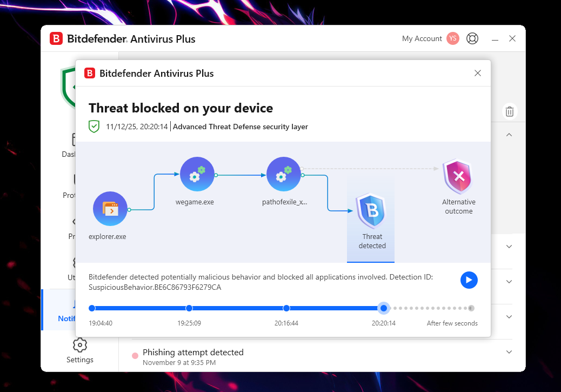
Task: Open My Account
Action: coord(422,38)
